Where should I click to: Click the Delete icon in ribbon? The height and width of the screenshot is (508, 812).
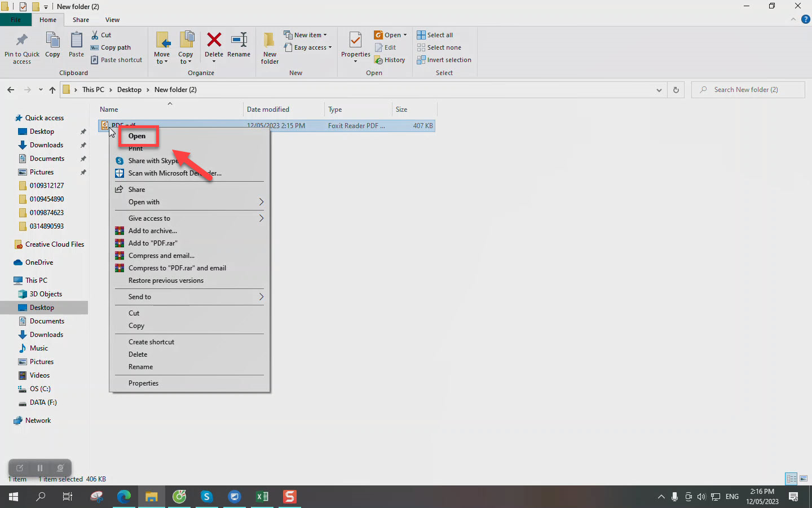[214, 41]
